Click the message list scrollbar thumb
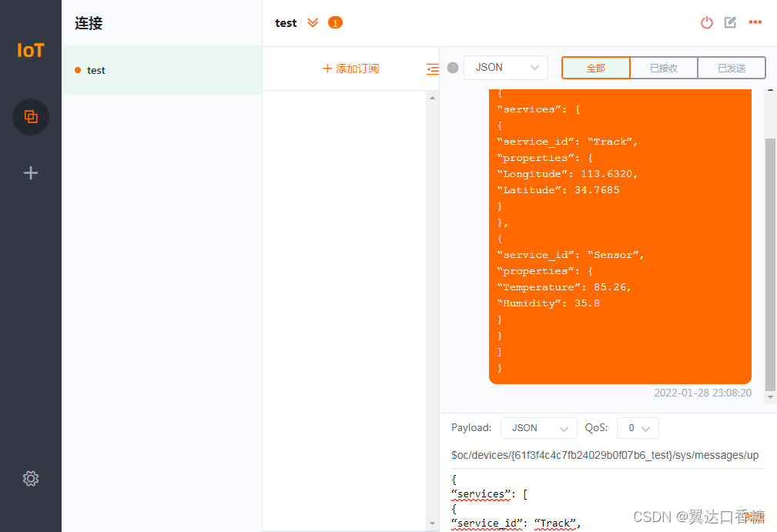This screenshot has width=777, height=532. [x=770, y=265]
